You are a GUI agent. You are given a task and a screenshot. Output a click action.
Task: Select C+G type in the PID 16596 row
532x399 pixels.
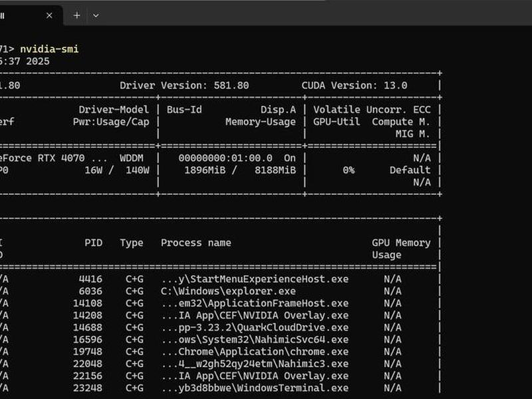(x=134, y=340)
